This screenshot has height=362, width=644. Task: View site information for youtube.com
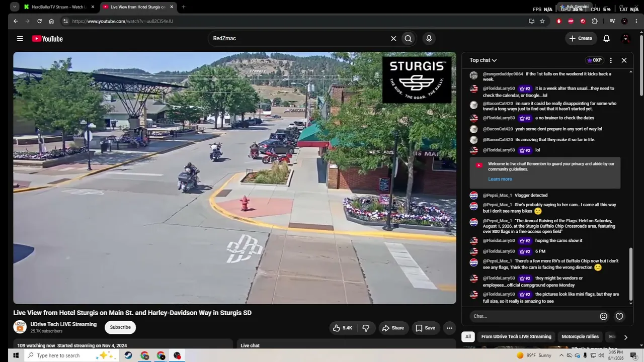(x=65, y=21)
